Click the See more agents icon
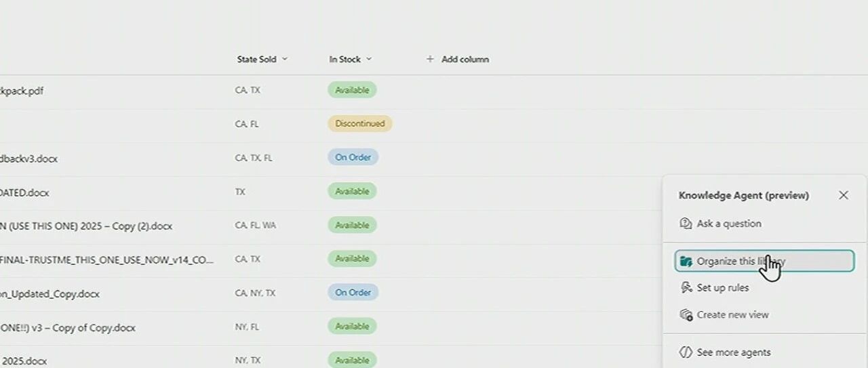The width and height of the screenshot is (868, 368). [x=686, y=352]
